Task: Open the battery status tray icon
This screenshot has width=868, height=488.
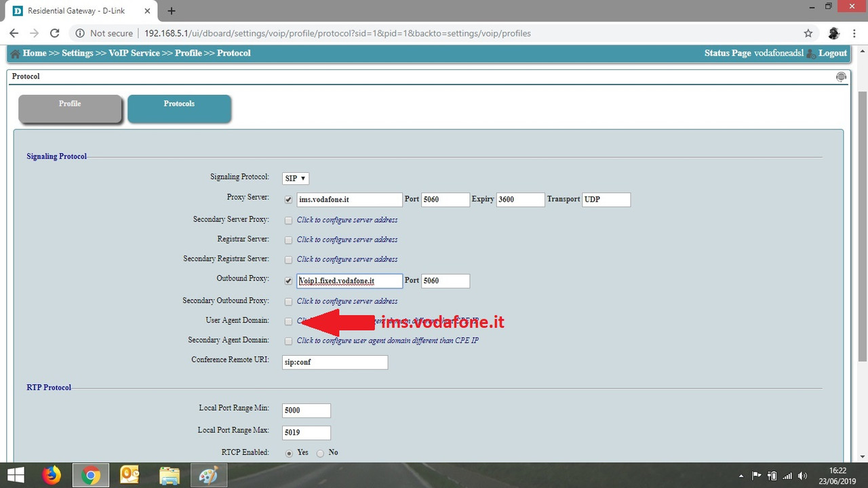Action: (772, 476)
